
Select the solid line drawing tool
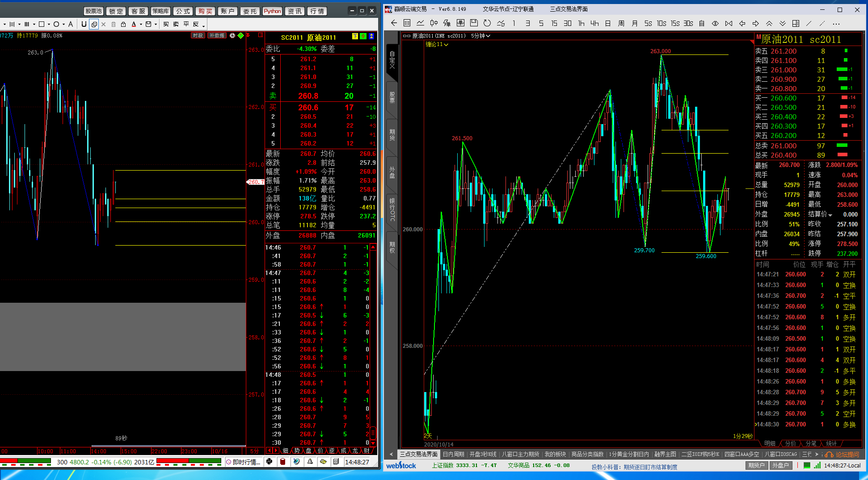809,23
